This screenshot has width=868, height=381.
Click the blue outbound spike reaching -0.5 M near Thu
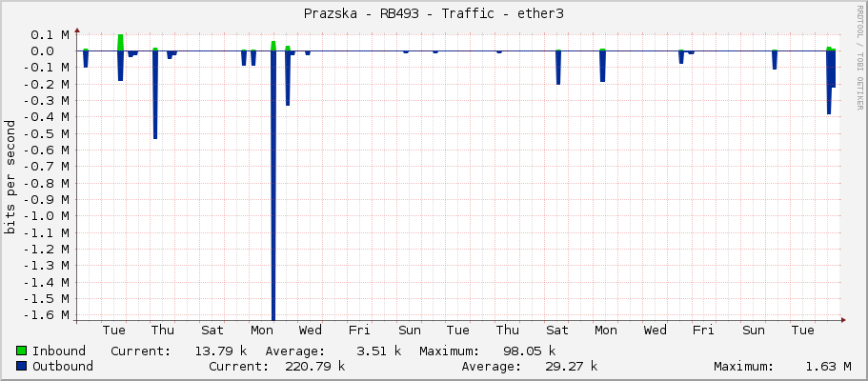pos(155,94)
